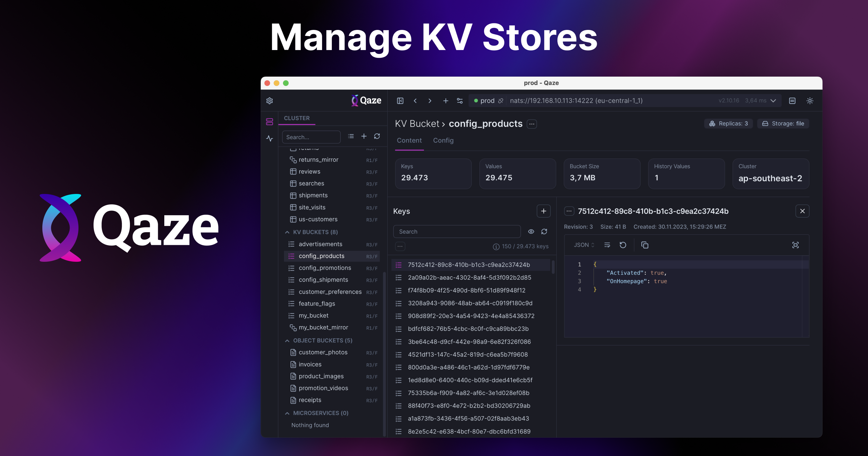This screenshot has height=456, width=868.
Task: Click the Replicas: 3 badge
Action: pyautogui.click(x=728, y=124)
